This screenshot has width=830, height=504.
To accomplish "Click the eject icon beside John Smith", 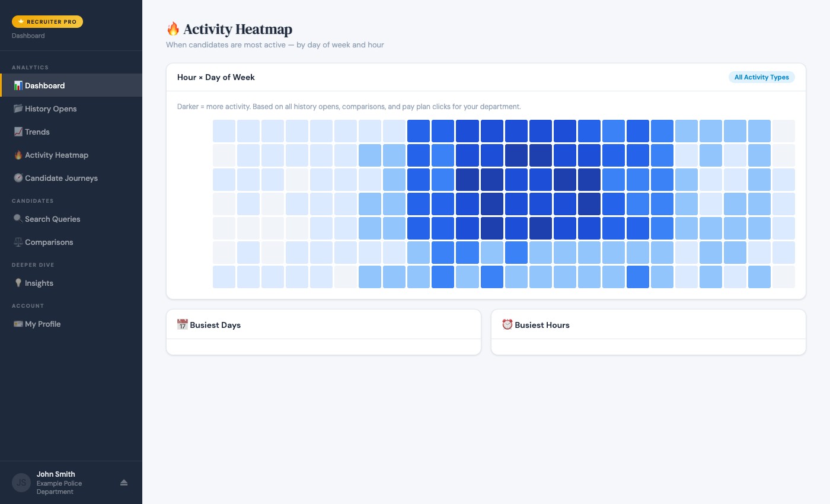I will [124, 483].
